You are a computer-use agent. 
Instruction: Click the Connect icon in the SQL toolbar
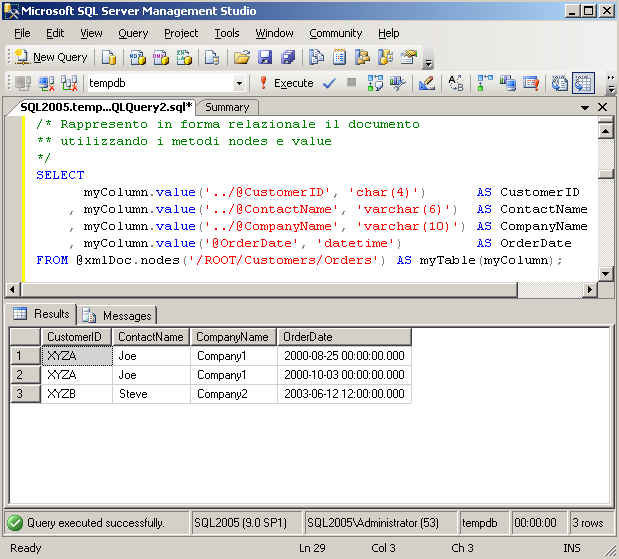pos(23,83)
